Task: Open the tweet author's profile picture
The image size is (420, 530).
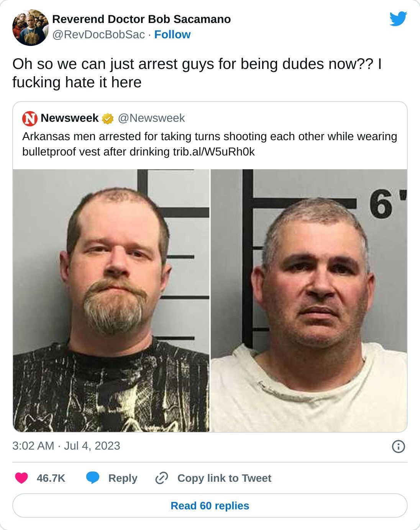Action: (x=31, y=28)
